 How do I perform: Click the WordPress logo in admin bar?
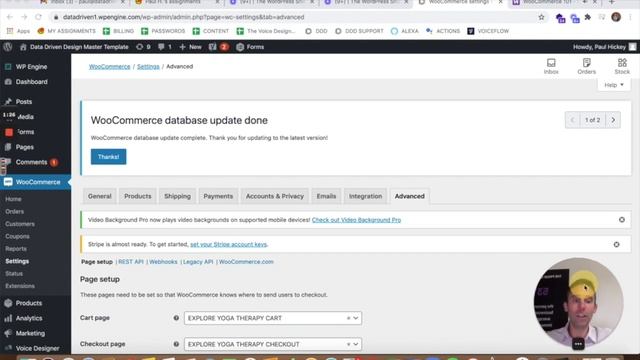pos(8,47)
